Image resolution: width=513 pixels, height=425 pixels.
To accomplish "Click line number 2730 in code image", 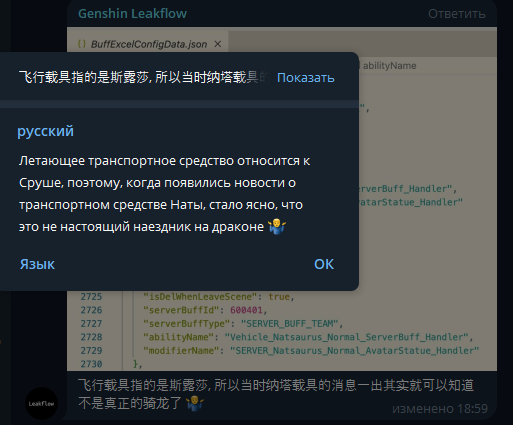I will click(x=91, y=364).
